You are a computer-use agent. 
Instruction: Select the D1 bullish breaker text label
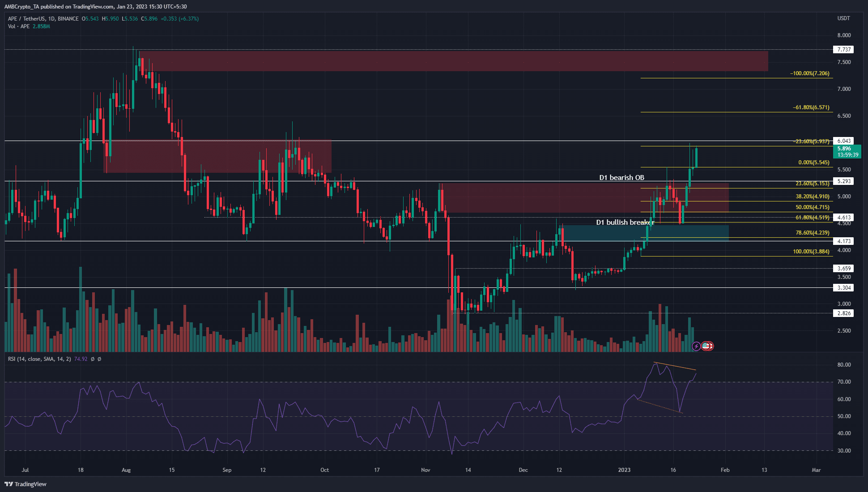(x=625, y=222)
